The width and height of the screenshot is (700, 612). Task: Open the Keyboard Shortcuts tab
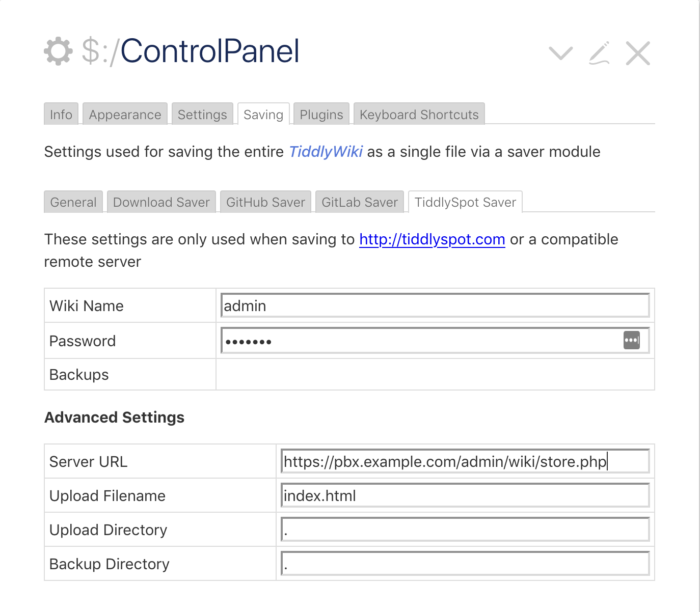(419, 114)
